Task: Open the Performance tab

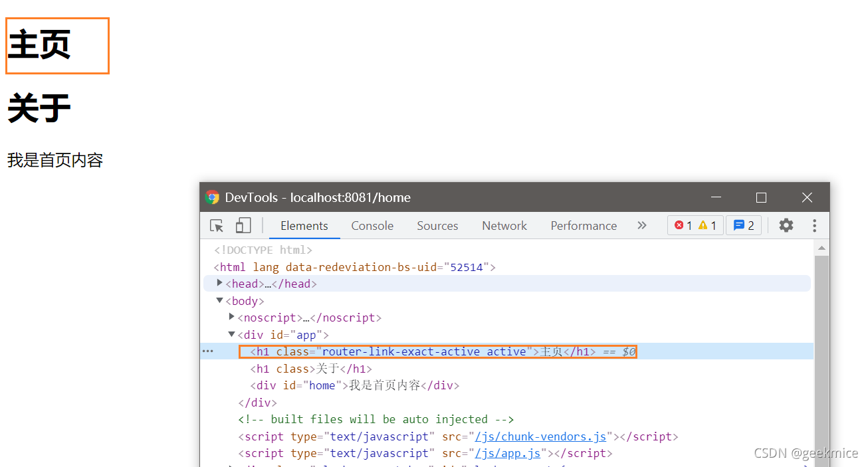Action: tap(584, 226)
